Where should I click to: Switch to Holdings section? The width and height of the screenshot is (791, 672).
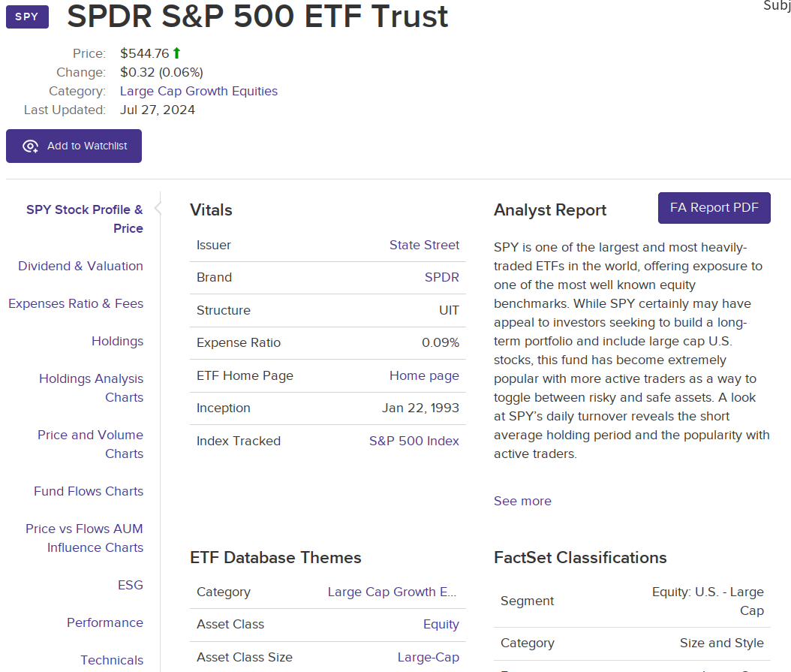[x=118, y=342]
